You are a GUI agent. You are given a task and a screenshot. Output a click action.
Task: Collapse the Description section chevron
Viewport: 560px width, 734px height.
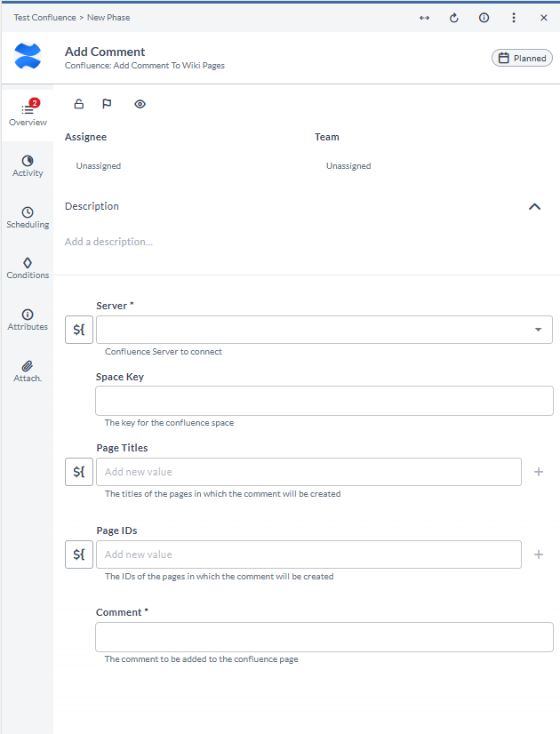pos(534,206)
